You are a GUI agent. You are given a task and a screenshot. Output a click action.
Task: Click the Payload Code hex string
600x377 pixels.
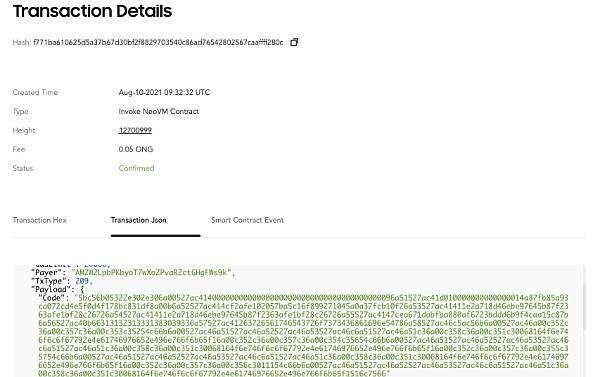[303, 335]
